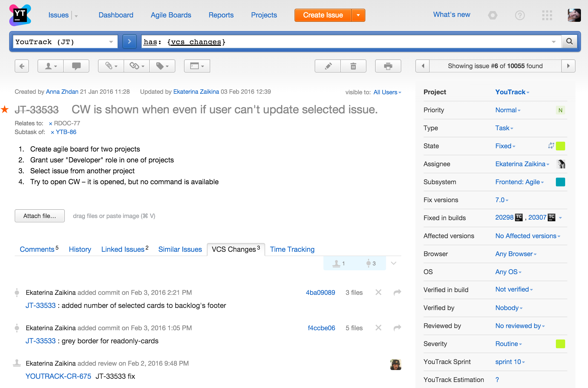Go to next issue arrow
Image resolution: width=588 pixels, height=388 pixels.
click(568, 66)
